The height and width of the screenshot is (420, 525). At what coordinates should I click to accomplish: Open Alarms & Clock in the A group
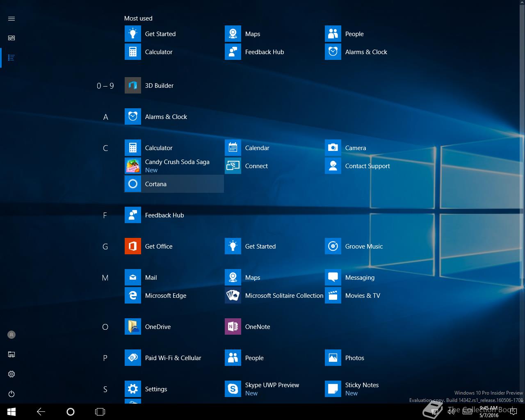tap(174, 116)
